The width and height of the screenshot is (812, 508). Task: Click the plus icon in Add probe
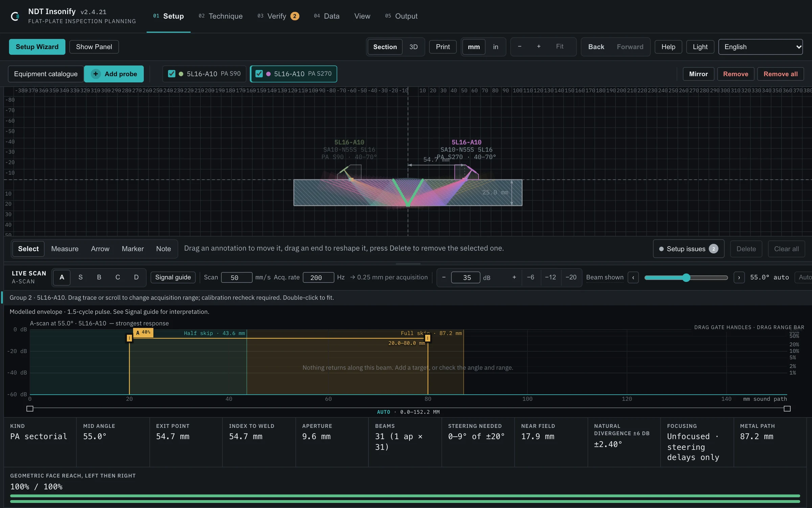pos(96,74)
